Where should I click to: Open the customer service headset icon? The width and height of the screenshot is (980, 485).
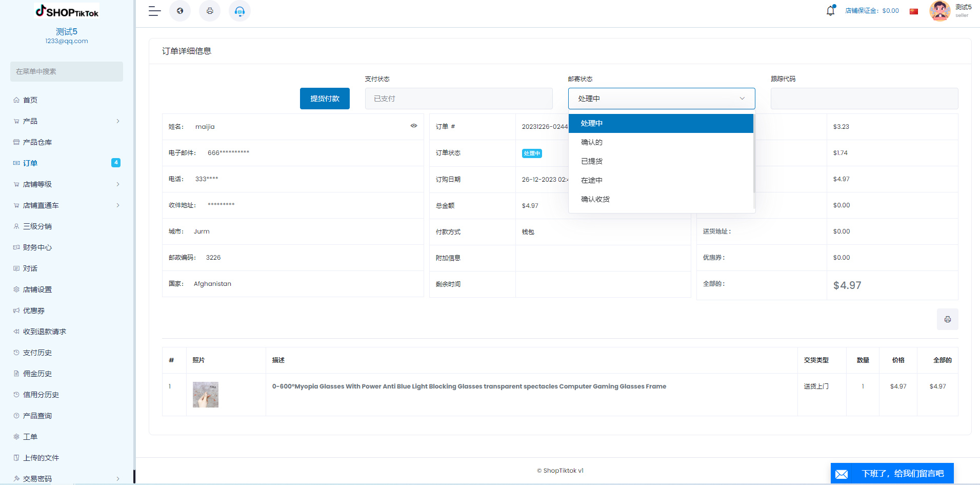239,11
